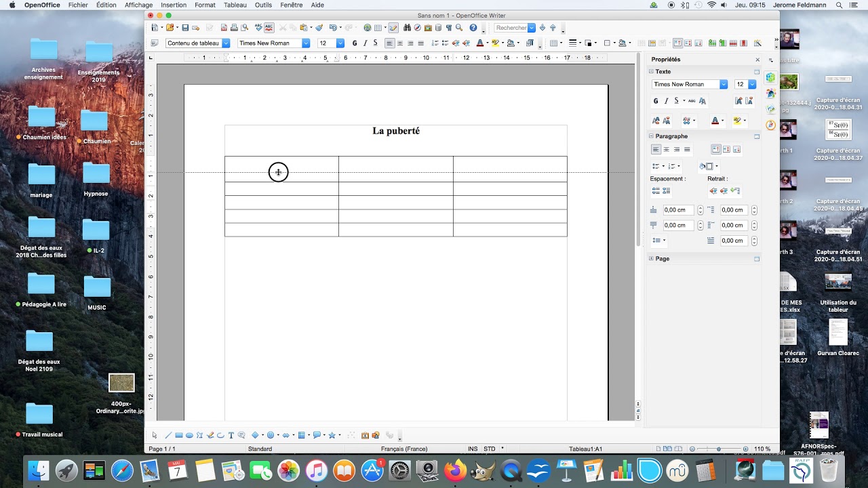Click the Find Next down arrow
This screenshot has height=488, width=868.
point(542,28)
